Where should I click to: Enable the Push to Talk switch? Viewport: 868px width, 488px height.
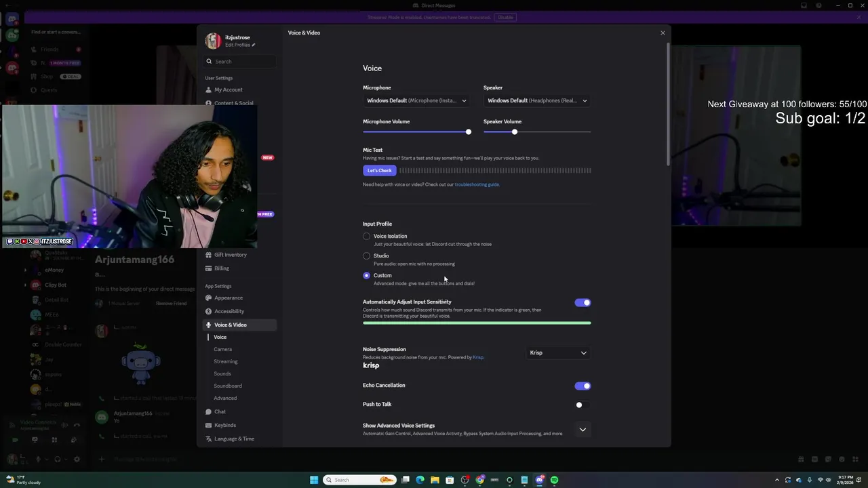[x=583, y=405]
